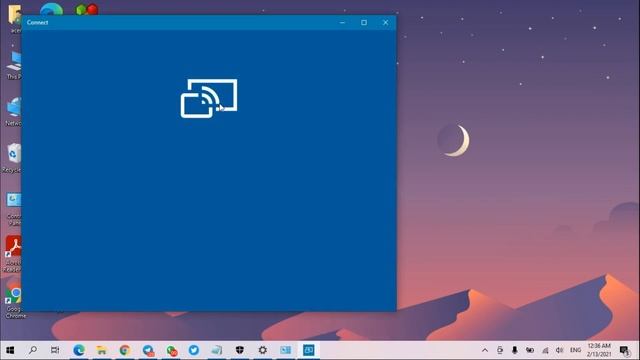This screenshot has height=360, width=640.
Task: Select the Recycle Bin desktop icon
Action: [x=13, y=158]
